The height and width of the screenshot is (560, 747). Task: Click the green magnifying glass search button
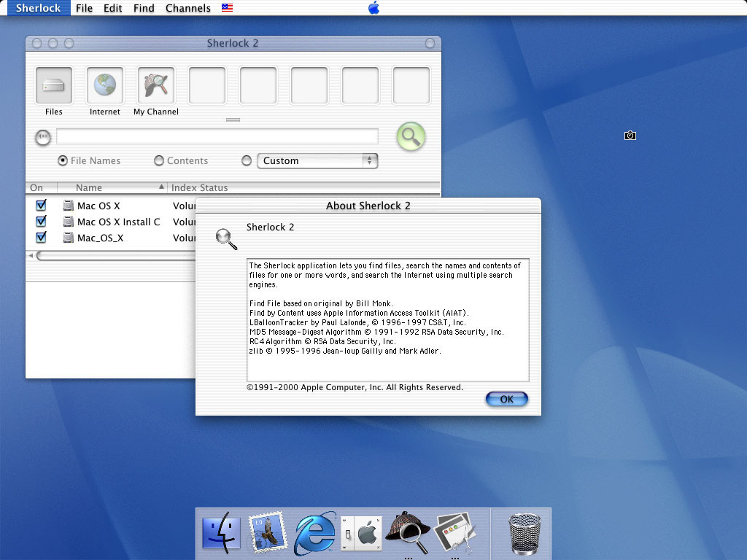tap(411, 136)
